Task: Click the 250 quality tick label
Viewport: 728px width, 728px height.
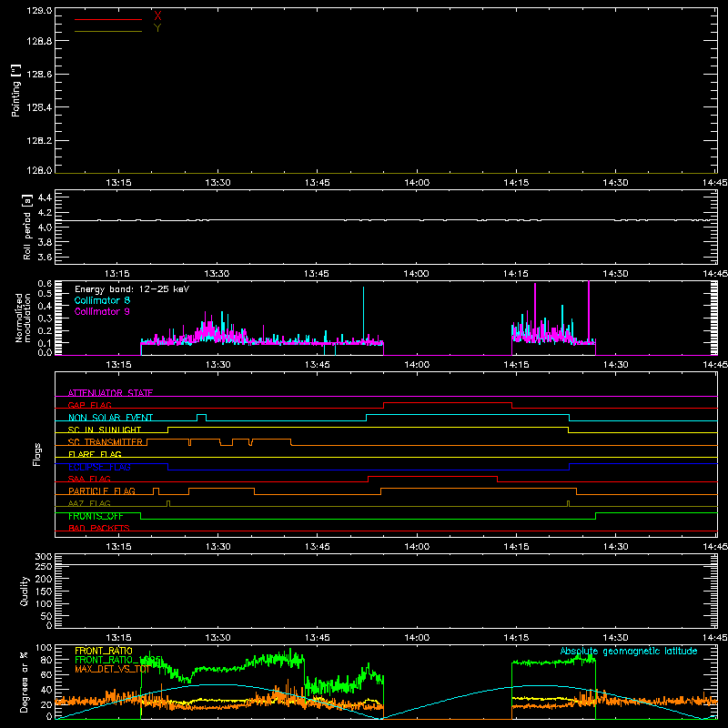Action: point(44,567)
